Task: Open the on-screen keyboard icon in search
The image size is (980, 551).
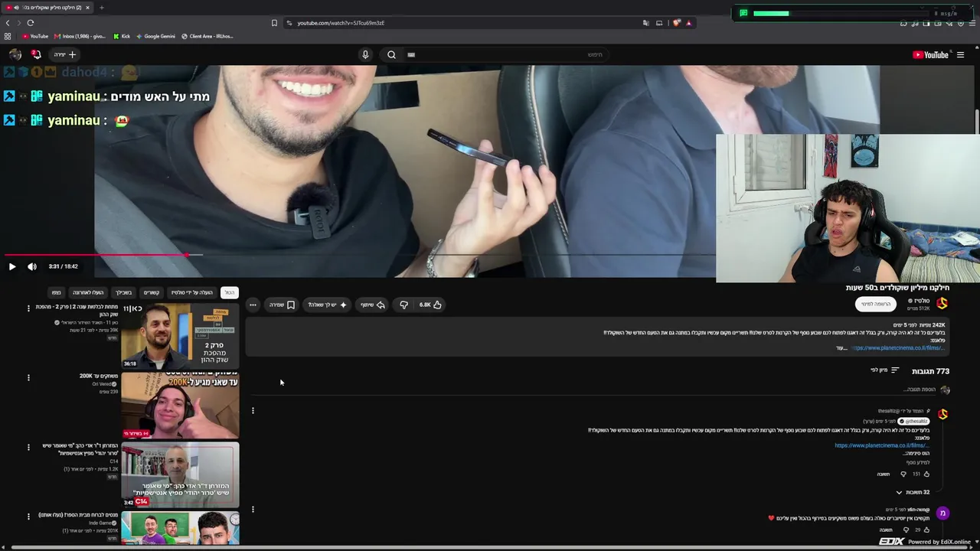Action: coord(411,54)
